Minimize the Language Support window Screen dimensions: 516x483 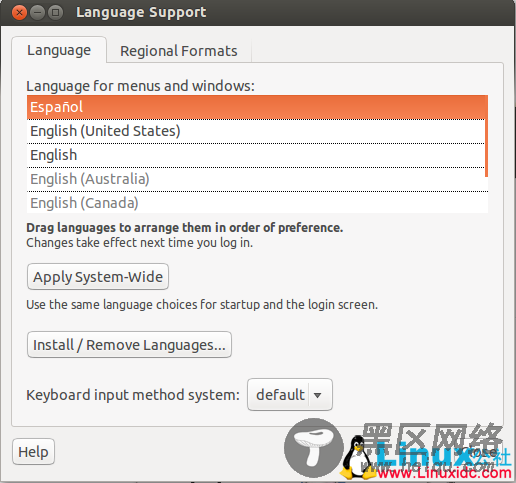pos(37,13)
